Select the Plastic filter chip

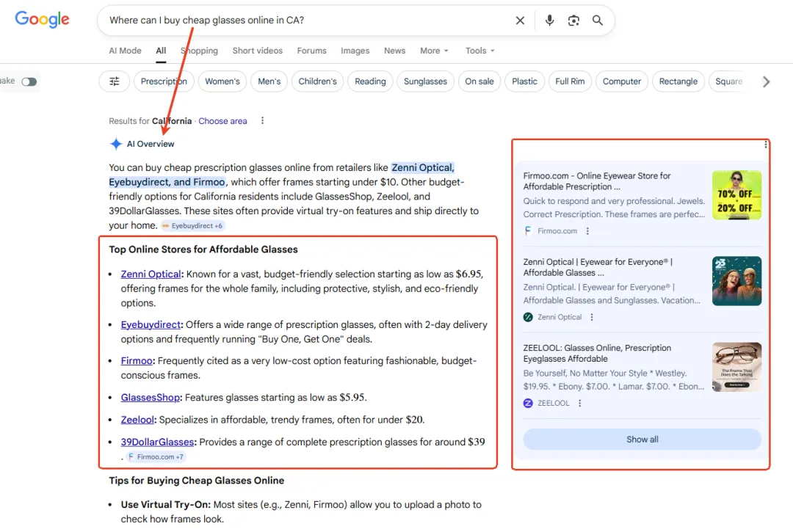pos(524,81)
